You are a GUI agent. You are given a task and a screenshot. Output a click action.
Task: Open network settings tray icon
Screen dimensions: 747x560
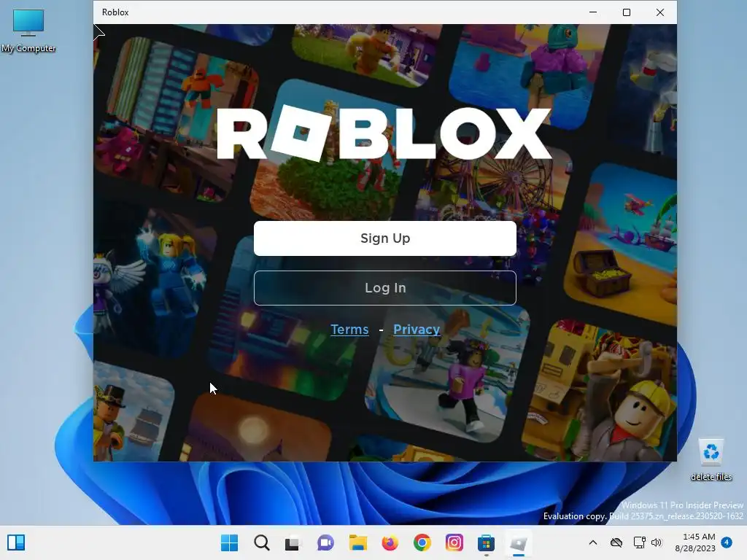[x=639, y=542]
